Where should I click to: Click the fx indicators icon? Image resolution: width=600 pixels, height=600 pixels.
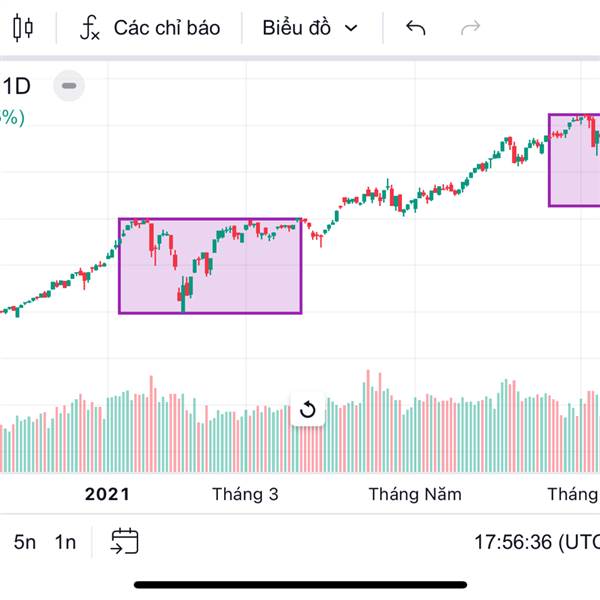pos(90,28)
